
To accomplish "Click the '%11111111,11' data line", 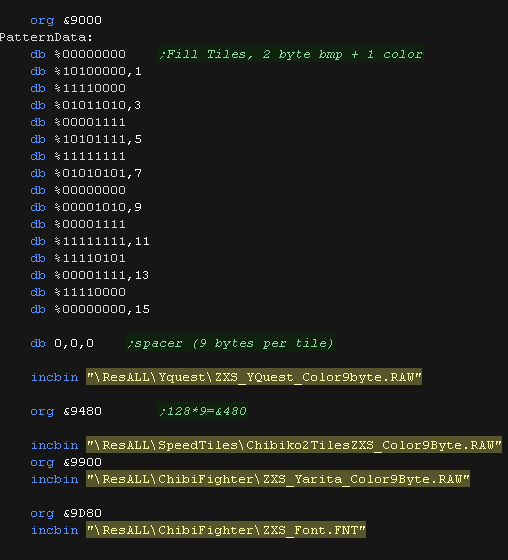I will click(90, 241).
